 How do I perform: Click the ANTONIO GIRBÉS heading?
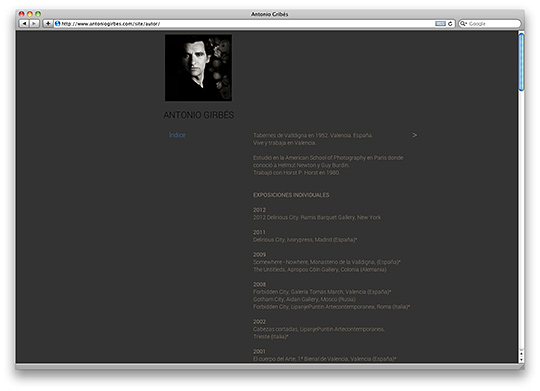click(199, 115)
